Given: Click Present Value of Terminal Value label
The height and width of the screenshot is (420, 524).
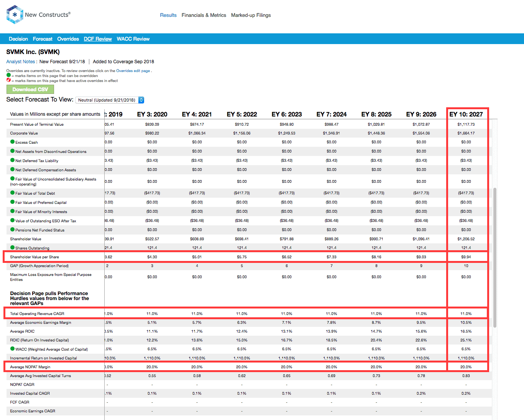Looking at the screenshot, I should (x=37, y=124).
